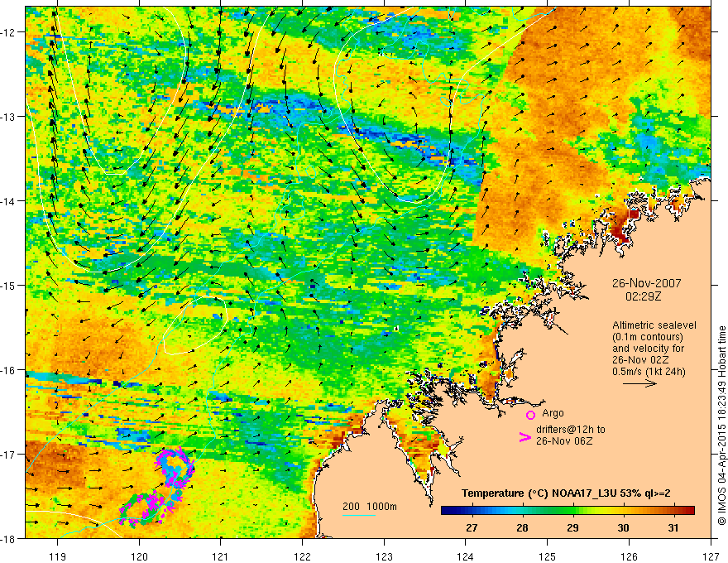Click the -18 latitude axis label
Viewport: 728px width, 563px height.
[x=9, y=539]
